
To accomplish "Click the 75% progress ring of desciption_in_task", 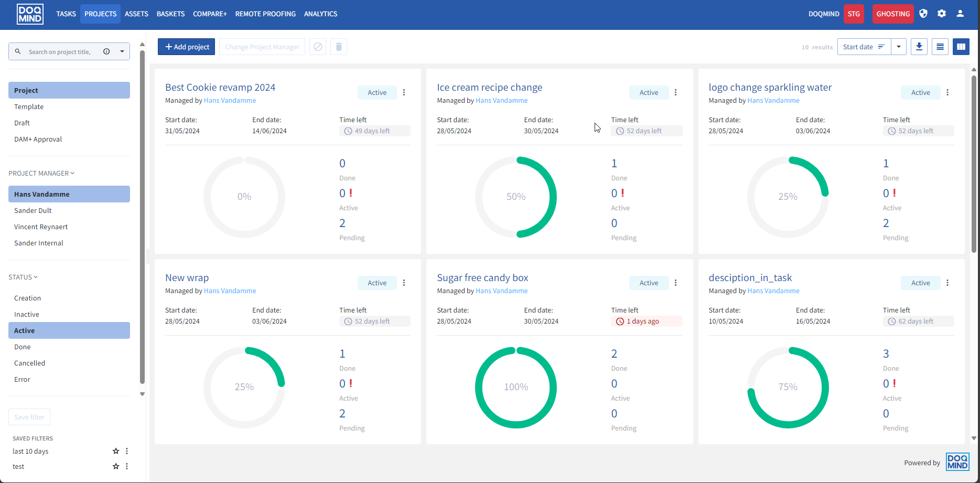I will coord(788,387).
